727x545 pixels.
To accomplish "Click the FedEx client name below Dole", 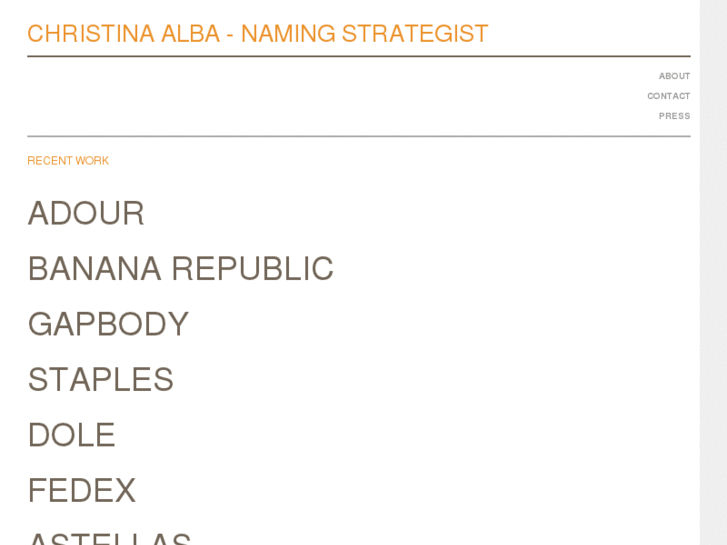I will coord(81,491).
